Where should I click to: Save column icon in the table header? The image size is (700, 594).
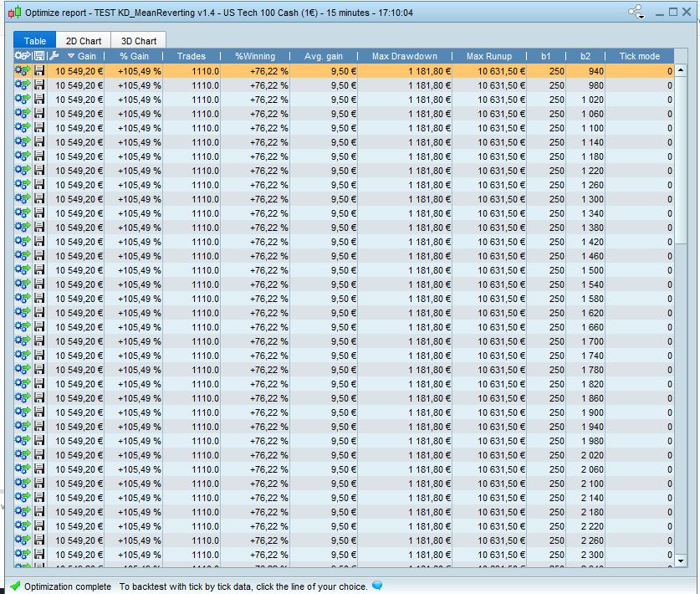pyautogui.click(x=39, y=56)
